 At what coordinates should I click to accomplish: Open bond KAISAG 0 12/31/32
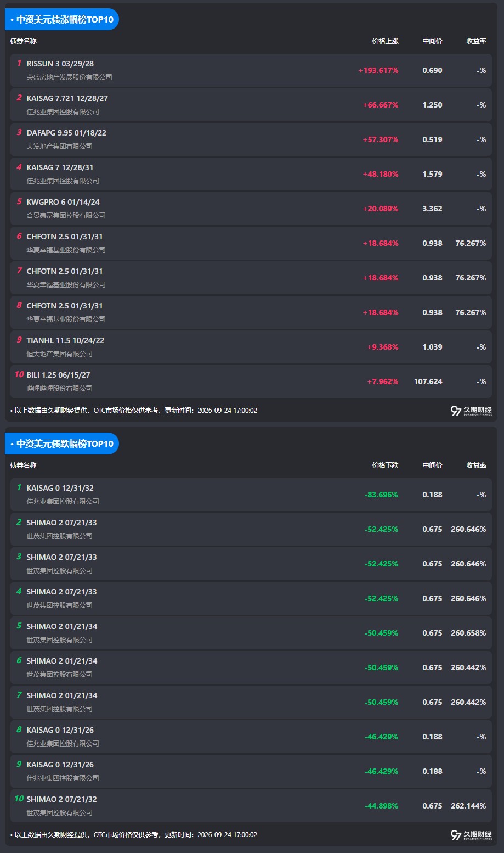coord(60,488)
